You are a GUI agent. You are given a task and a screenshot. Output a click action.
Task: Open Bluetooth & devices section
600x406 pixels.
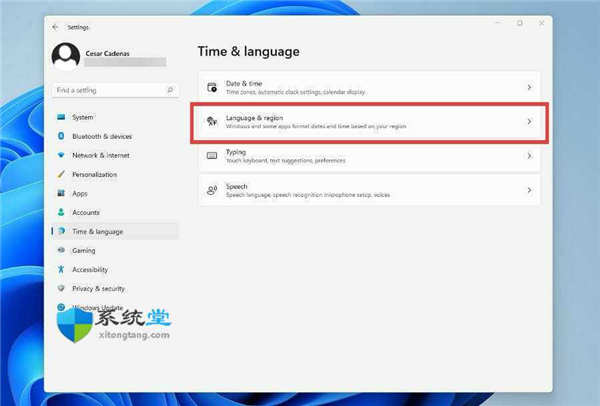pyautogui.click(x=115, y=136)
